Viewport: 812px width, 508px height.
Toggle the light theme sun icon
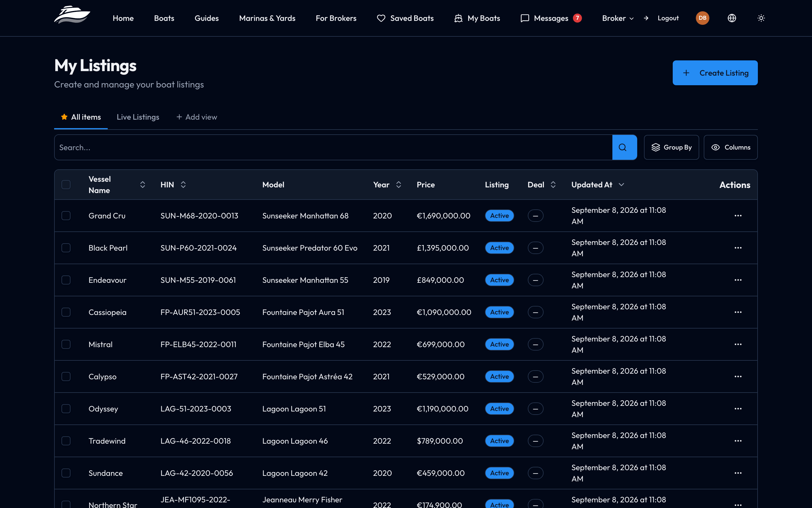pyautogui.click(x=761, y=18)
